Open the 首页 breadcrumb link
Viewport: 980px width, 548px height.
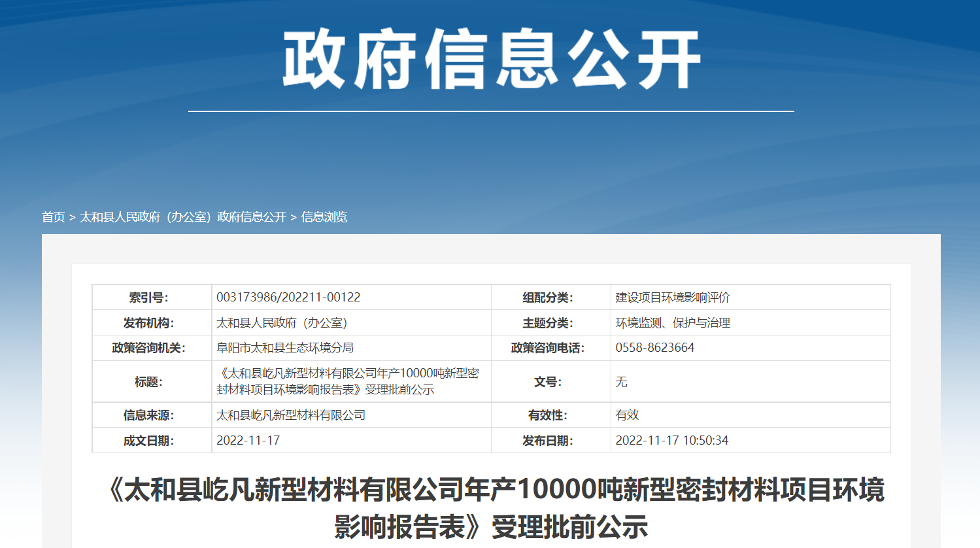click(54, 217)
